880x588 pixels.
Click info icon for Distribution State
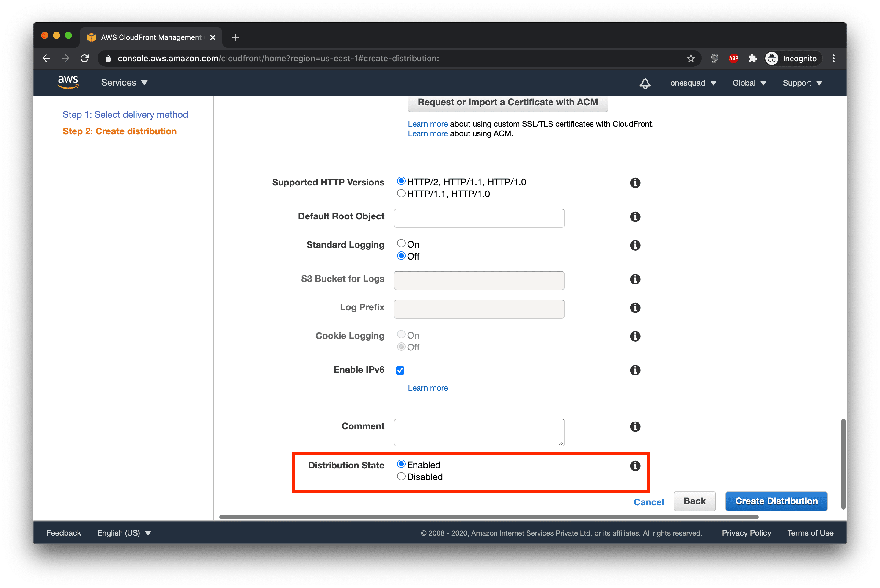635,466
